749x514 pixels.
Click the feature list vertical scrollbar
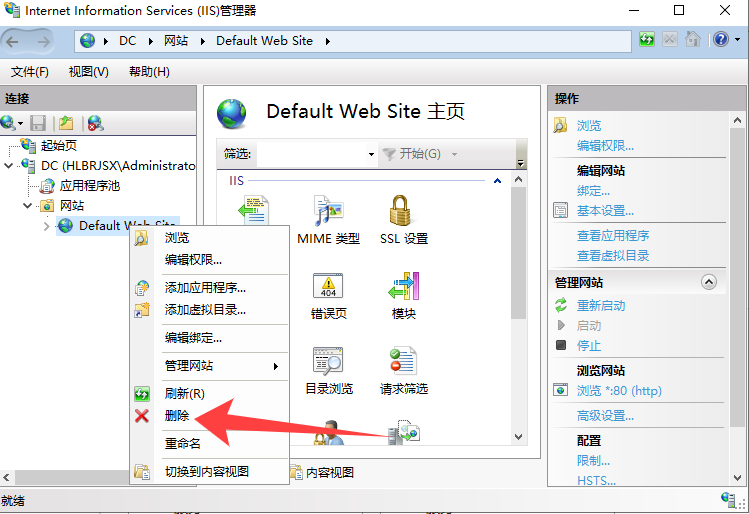[518, 300]
